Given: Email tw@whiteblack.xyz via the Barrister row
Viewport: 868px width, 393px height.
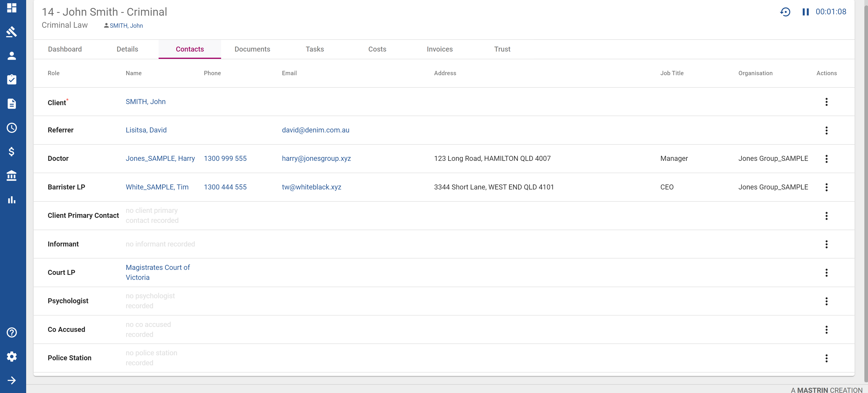Looking at the screenshot, I should coord(311,187).
